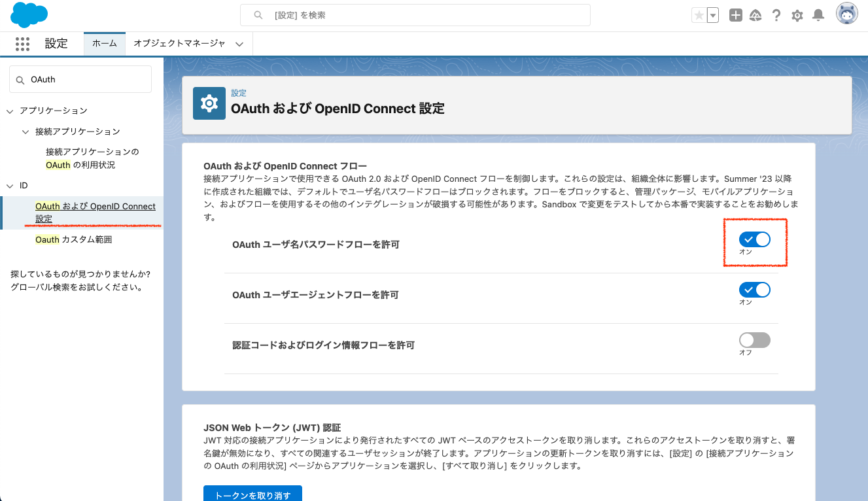Collapse the アプリケーション tree section
The height and width of the screenshot is (501, 868).
click(x=9, y=110)
